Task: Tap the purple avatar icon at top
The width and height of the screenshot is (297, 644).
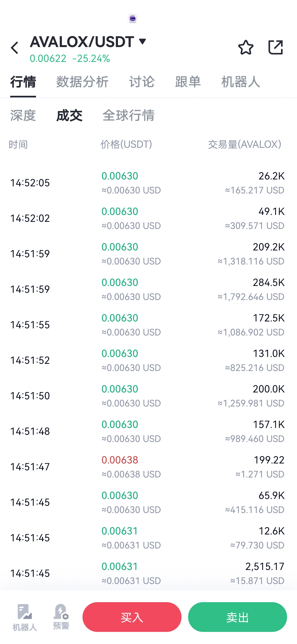Action: [x=133, y=19]
